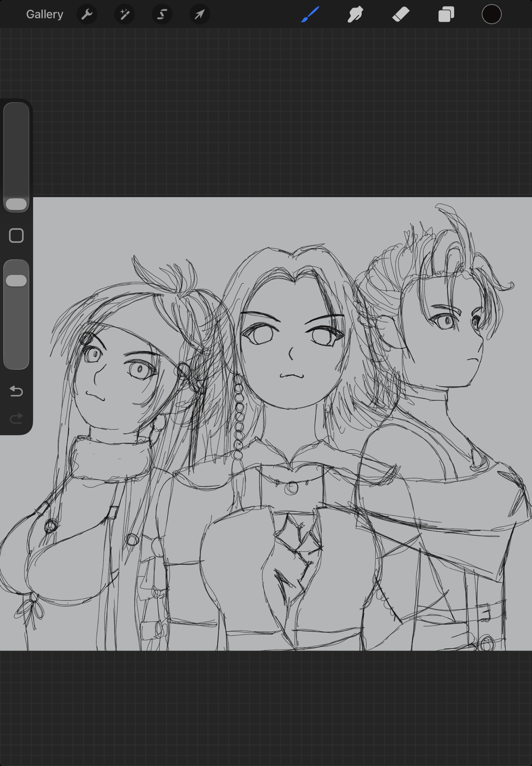Open the Actions wrench menu
This screenshot has width=532, height=766.
click(87, 15)
